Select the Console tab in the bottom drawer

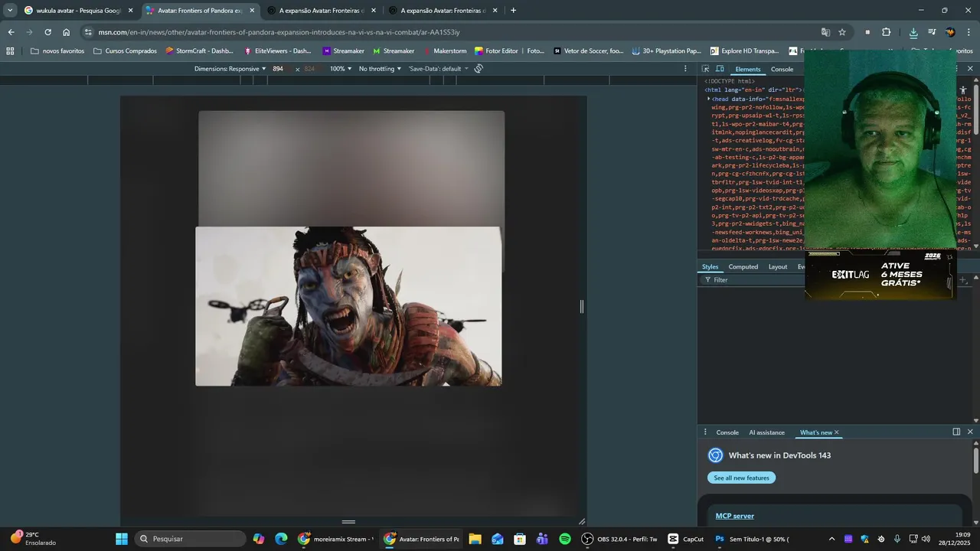coord(727,432)
